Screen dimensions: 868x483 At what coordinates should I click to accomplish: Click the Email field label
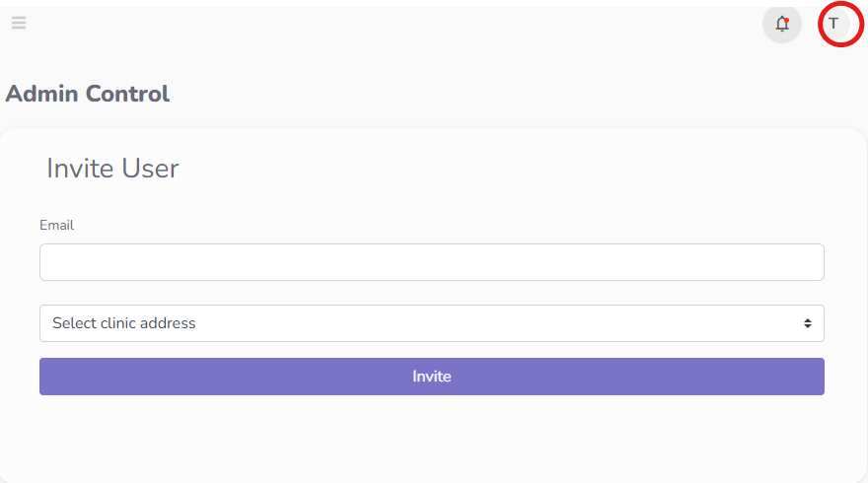click(56, 225)
